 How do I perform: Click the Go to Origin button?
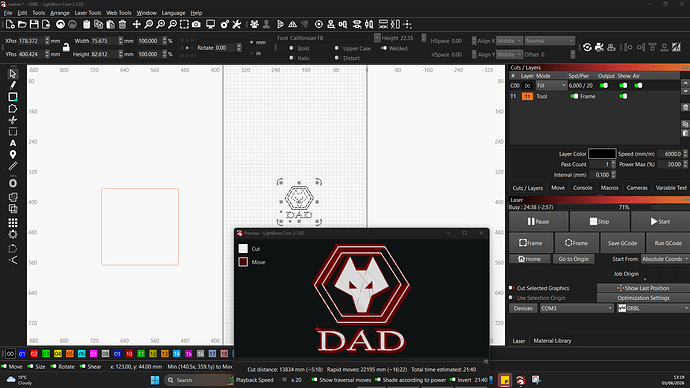point(573,259)
